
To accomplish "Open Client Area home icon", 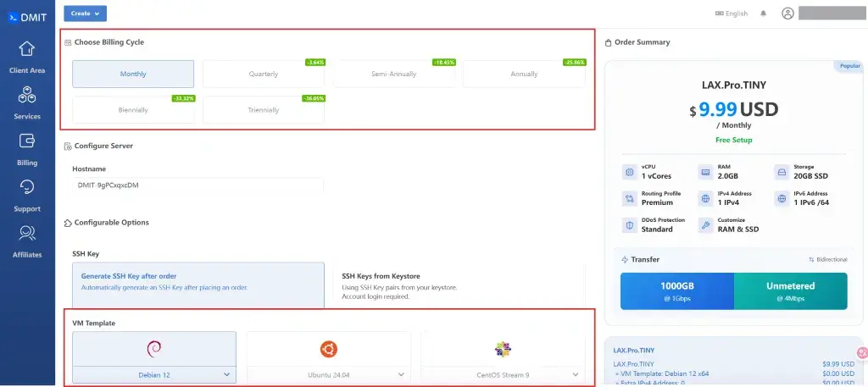I will tap(27, 49).
